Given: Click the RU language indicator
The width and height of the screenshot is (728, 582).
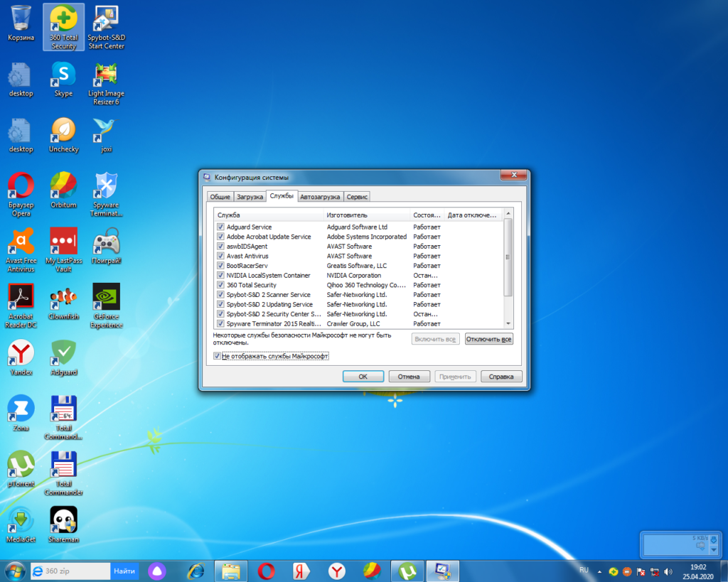Looking at the screenshot, I should 584,570.
